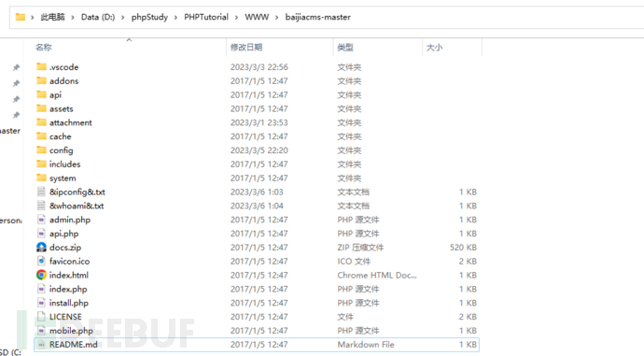
Task: Click the index.php file icon
Action: [41, 289]
